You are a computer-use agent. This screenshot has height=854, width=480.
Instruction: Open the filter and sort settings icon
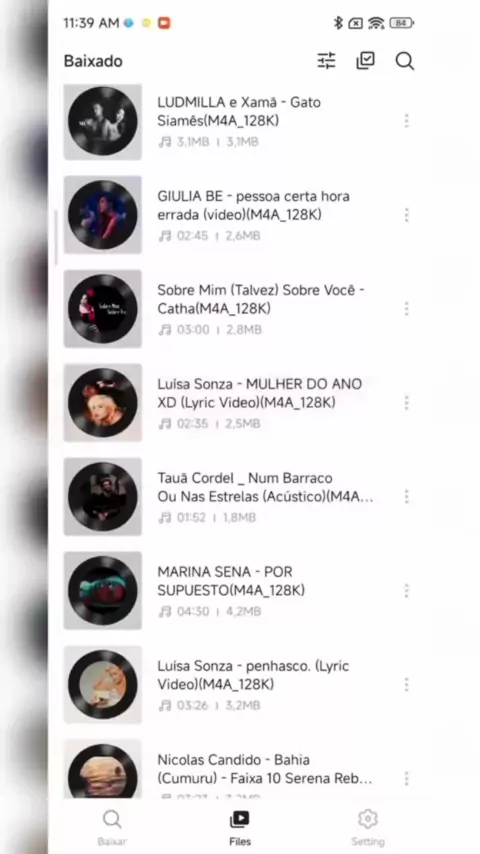326,61
